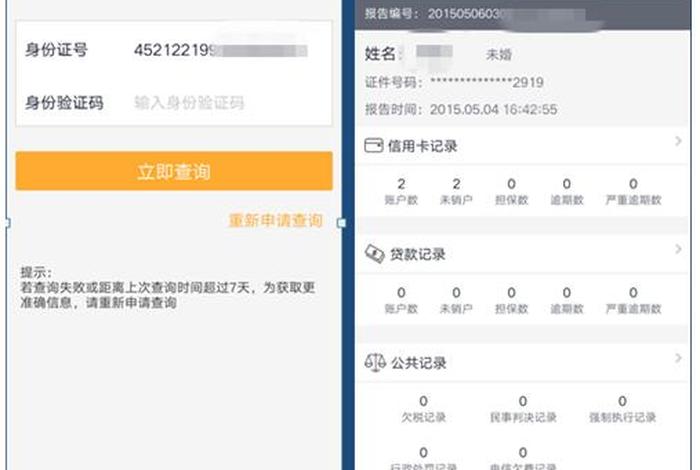Expand 信用卡记录 with its chevron arrow
Viewport: 700px width, 470px height.
(x=678, y=141)
